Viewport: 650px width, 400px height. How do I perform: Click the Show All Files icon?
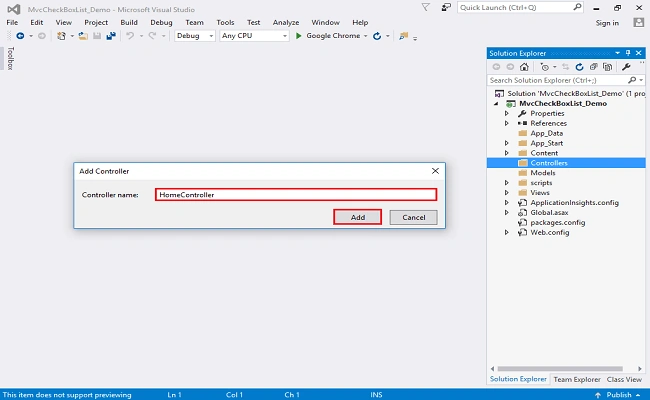pos(608,67)
